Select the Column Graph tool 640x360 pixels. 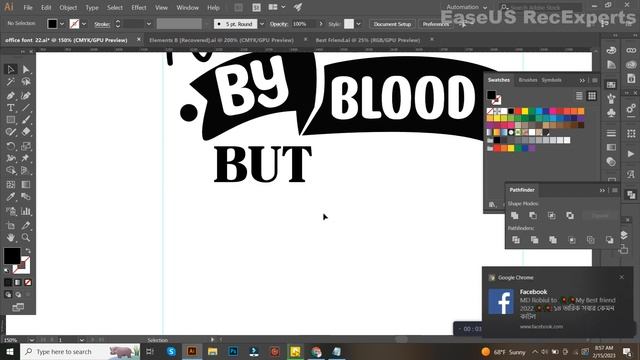point(26,211)
